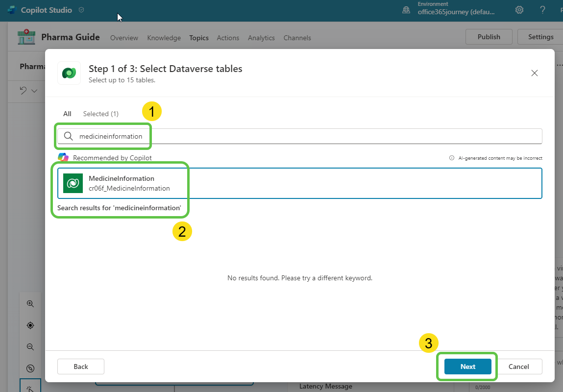Click the zoom out magnifier icon
This screenshot has width=563, height=392.
point(30,347)
